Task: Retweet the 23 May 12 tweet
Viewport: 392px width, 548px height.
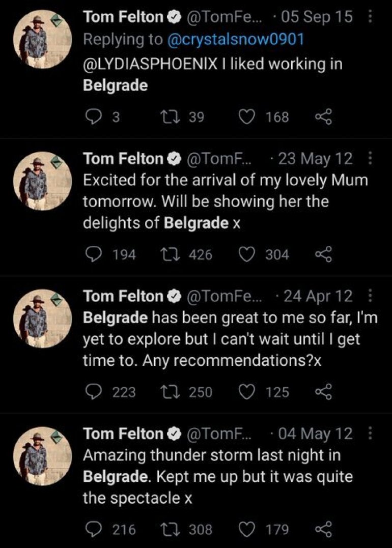Action: 167,254
